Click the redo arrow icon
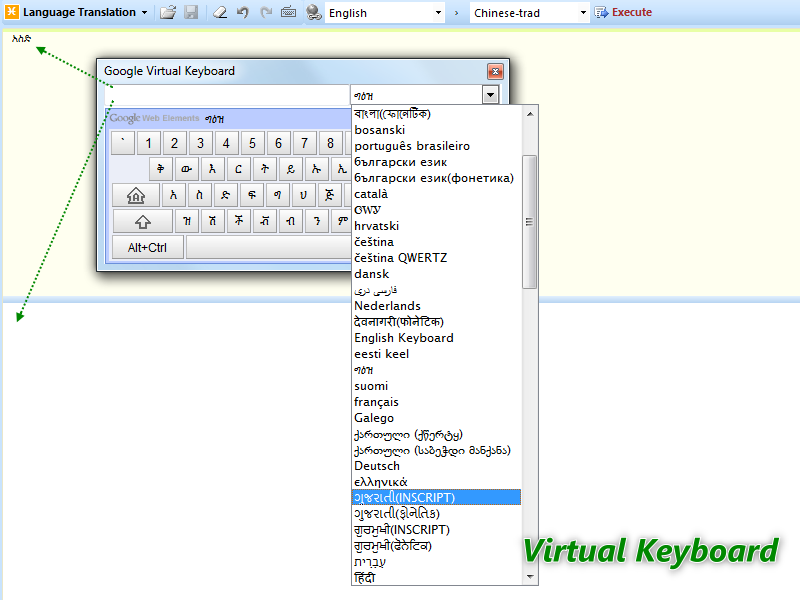Viewport: 800px width, 600px height. [266, 12]
